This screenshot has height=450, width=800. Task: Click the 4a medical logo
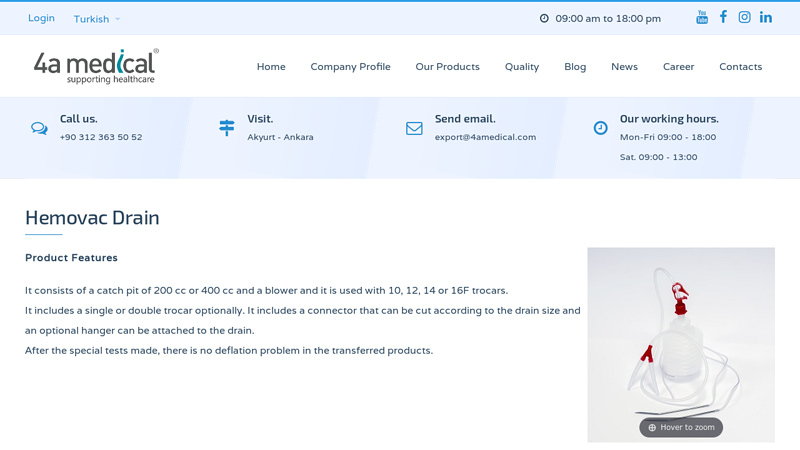pyautogui.click(x=95, y=66)
